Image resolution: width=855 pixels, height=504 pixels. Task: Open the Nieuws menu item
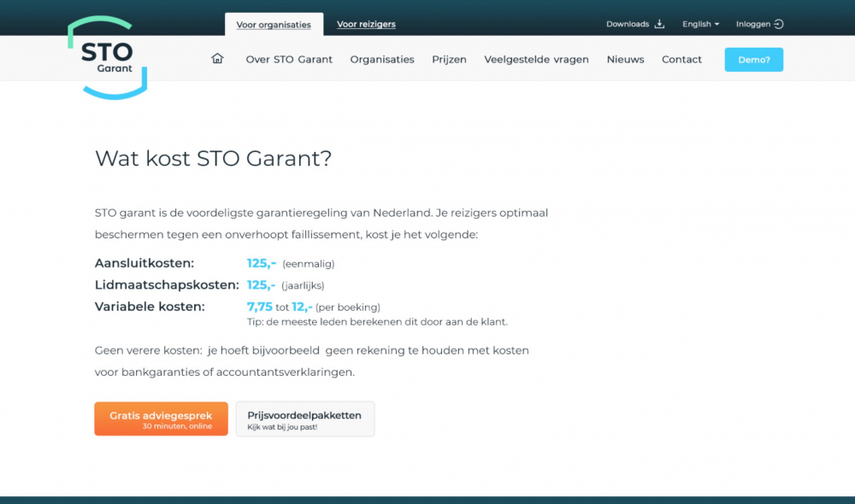pos(626,60)
